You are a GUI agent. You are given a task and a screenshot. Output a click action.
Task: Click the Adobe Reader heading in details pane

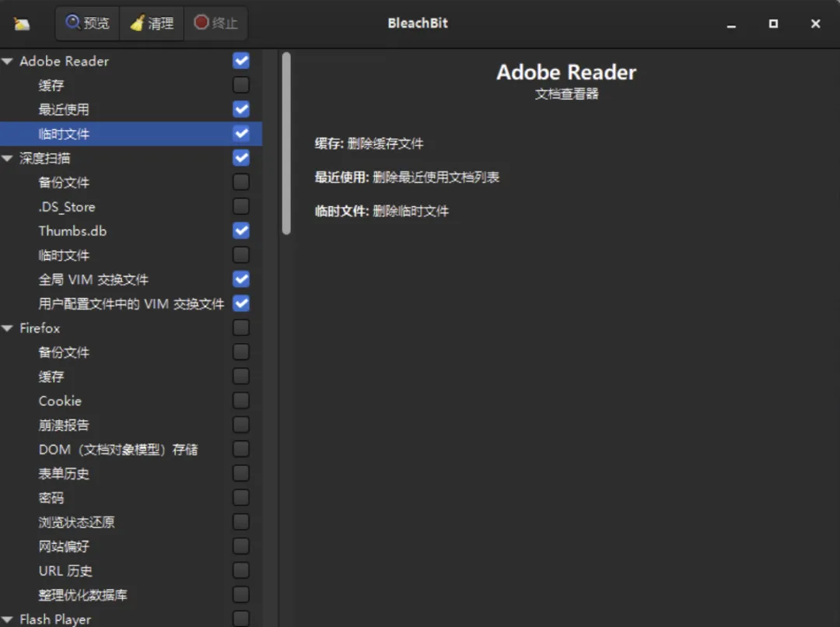click(x=566, y=72)
